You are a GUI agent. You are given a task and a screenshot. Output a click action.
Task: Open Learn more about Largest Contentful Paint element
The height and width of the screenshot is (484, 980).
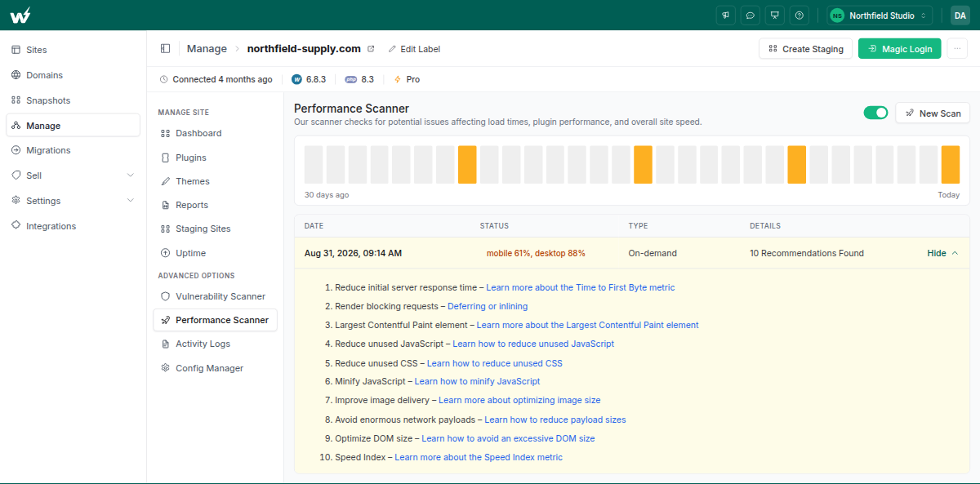coord(588,325)
